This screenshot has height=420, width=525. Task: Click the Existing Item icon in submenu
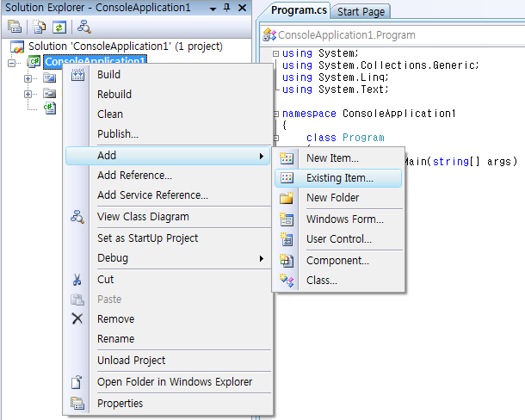pos(287,178)
